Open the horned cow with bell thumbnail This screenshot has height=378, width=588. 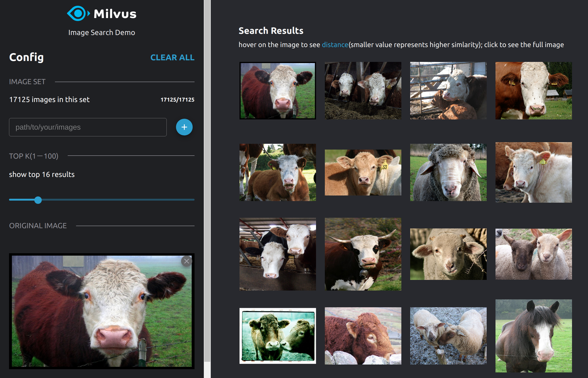363,254
